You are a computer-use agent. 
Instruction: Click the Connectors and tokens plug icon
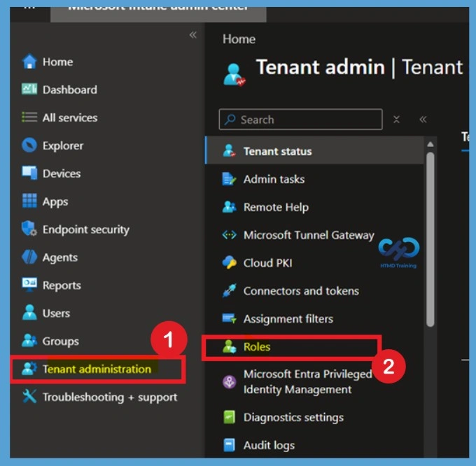tap(229, 290)
